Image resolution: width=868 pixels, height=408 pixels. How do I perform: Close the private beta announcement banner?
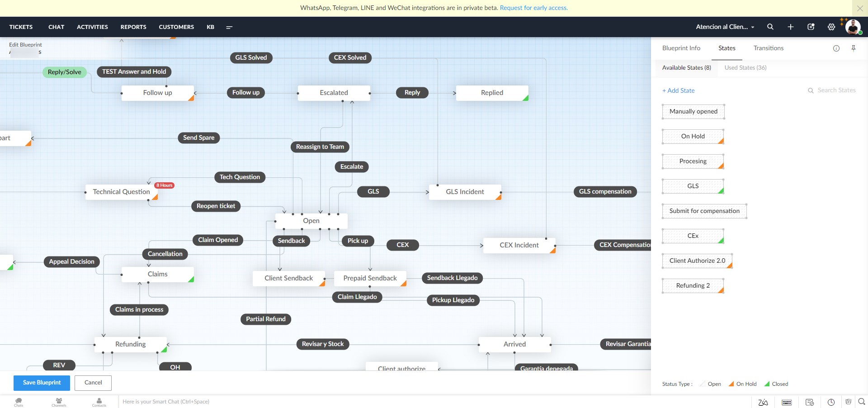point(860,8)
